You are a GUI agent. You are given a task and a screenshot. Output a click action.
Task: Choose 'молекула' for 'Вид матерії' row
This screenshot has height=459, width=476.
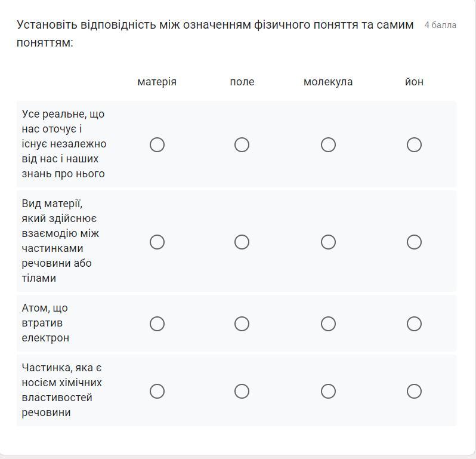(x=328, y=242)
